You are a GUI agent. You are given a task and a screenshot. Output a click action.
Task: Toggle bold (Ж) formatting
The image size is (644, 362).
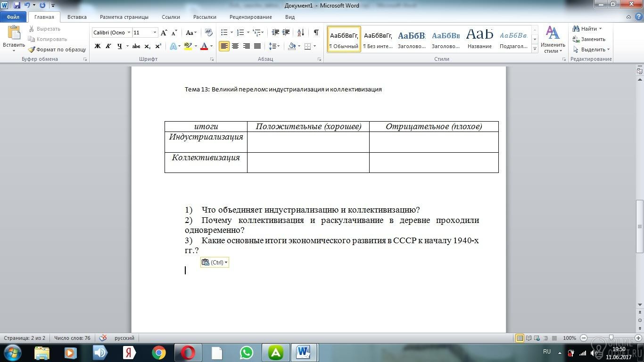pyautogui.click(x=98, y=46)
